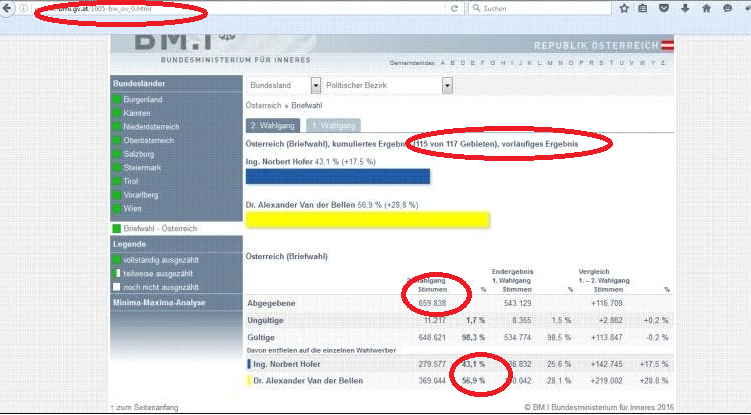Reload the page with refresh icon
Screen dimensions: 751x415
[x=454, y=8]
